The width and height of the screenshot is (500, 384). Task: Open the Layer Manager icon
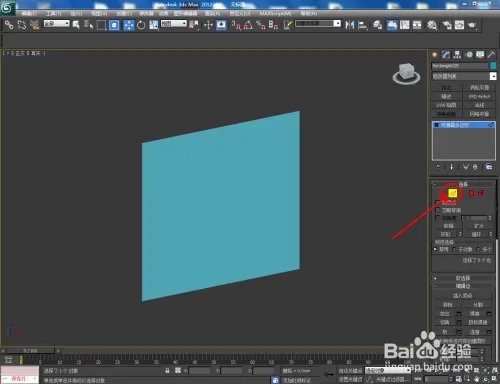377,25
